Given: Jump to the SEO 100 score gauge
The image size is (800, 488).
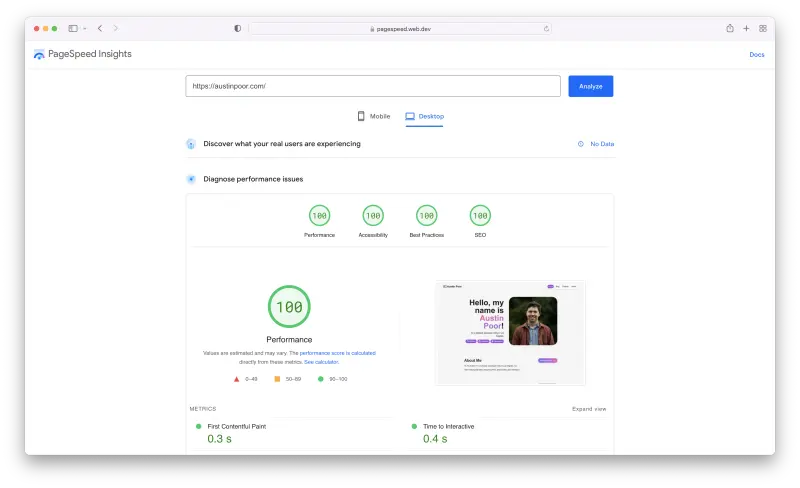Looking at the screenshot, I should (x=480, y=216).
